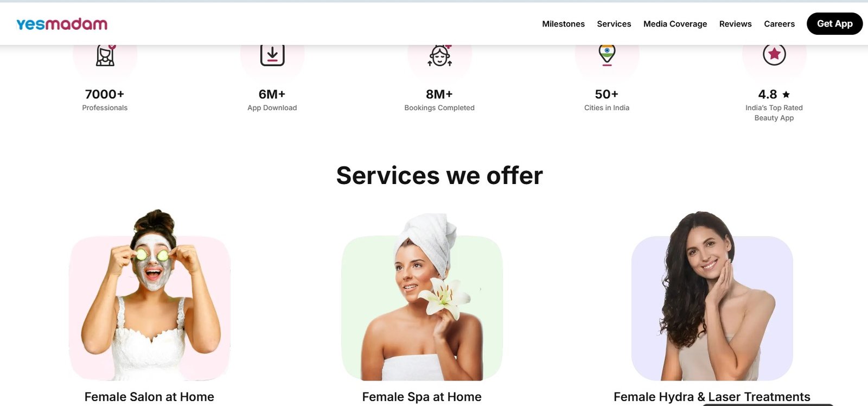The width and height of the screenshot is (868, 406).
Task: Click the Bookings Completed icon
Action: (440, 56)
